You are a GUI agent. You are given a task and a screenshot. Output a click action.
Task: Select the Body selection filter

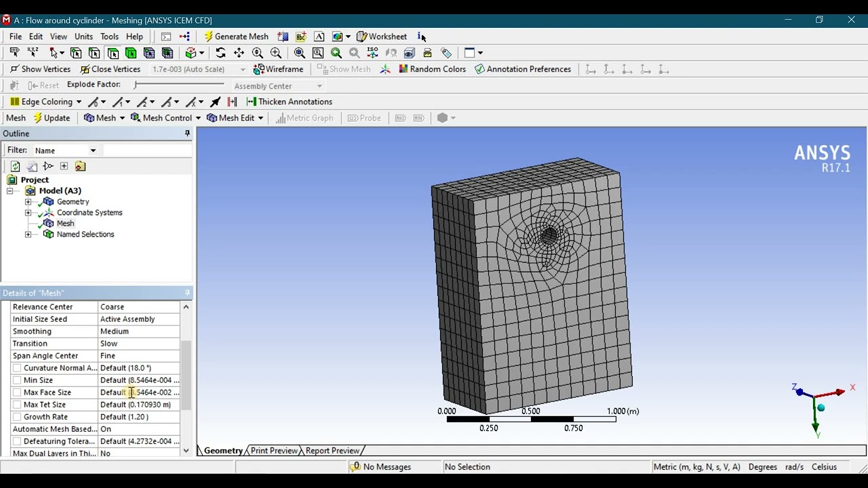pyautogui.click(x=131, y=53)
